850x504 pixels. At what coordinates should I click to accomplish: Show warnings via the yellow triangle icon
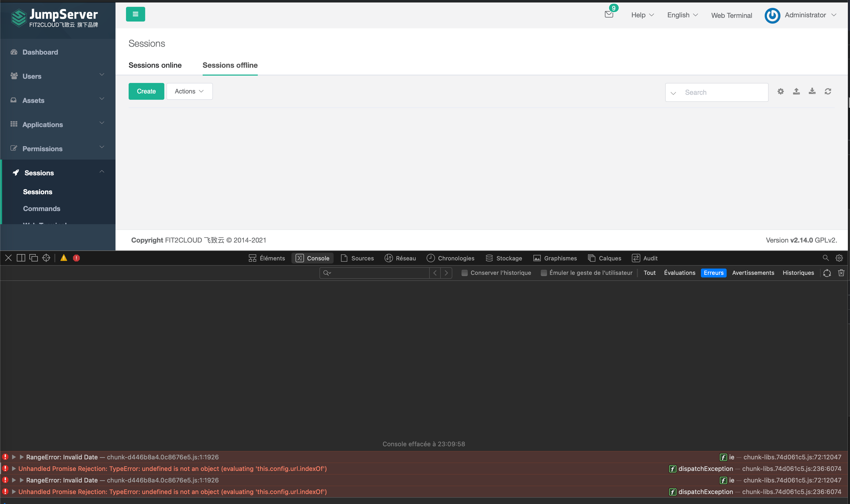pos(64,258)
